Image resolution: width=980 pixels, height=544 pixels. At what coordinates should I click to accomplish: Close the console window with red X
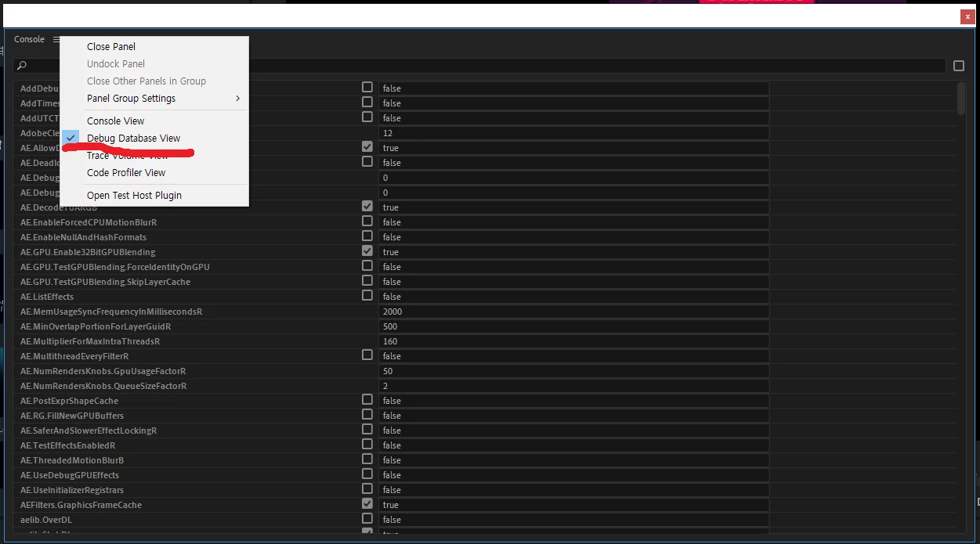point(967,16)
